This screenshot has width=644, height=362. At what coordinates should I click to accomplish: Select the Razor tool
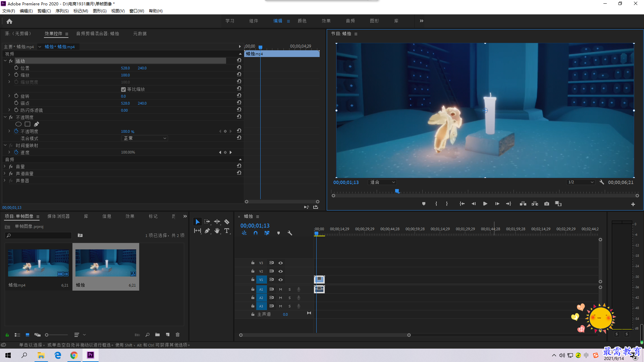click(x=227, y=222)
